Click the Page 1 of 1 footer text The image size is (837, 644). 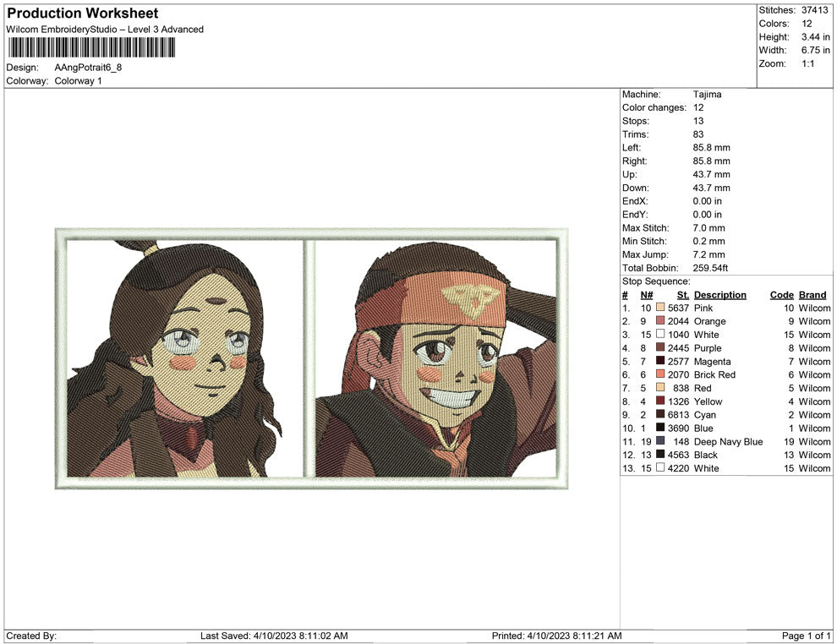coord(806,636)
